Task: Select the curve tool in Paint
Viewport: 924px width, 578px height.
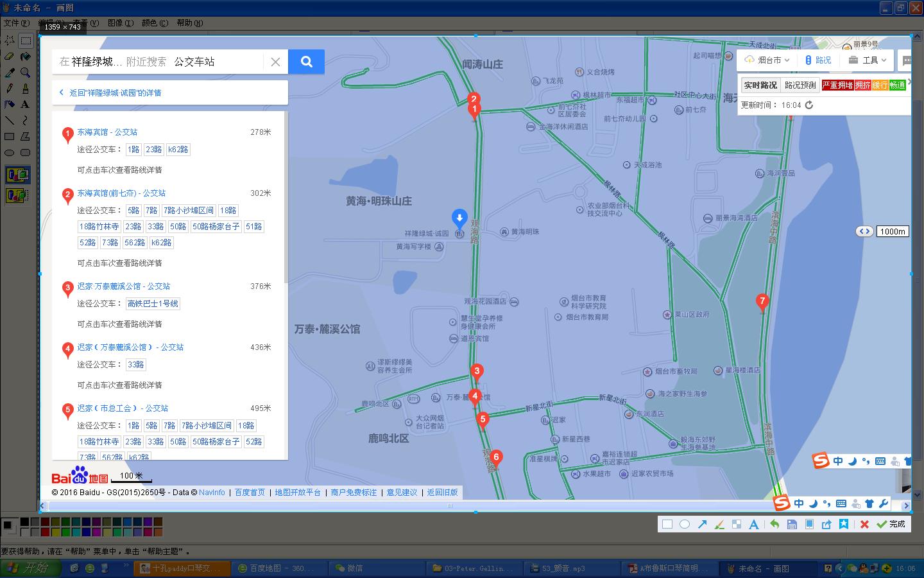Action: coord(26,120)
